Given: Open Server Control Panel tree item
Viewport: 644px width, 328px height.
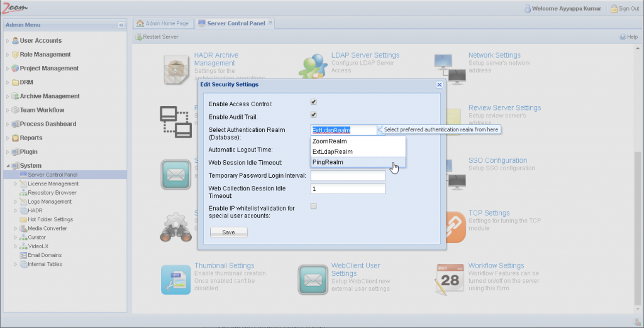Looking at the screenshot, I should click(x=53, y=175).
